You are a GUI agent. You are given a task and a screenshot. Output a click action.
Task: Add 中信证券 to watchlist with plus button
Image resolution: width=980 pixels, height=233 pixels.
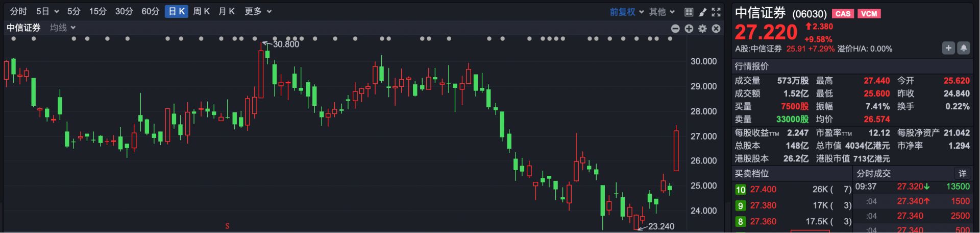pyautogui.click(x=948, y=48)
